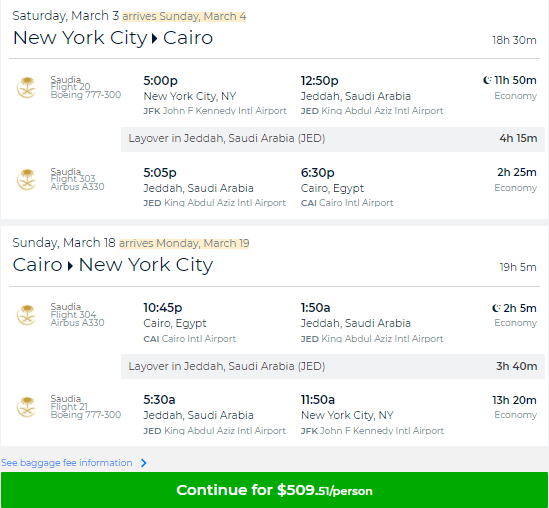Open the baggage fee information chevron
The height and width of the screenshot is (508, 549).
pos(144,463)
